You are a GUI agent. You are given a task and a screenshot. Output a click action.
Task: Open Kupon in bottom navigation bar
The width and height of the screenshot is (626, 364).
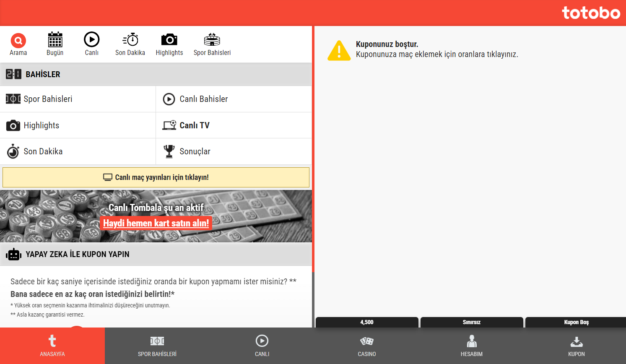click(x=576, y=346)
